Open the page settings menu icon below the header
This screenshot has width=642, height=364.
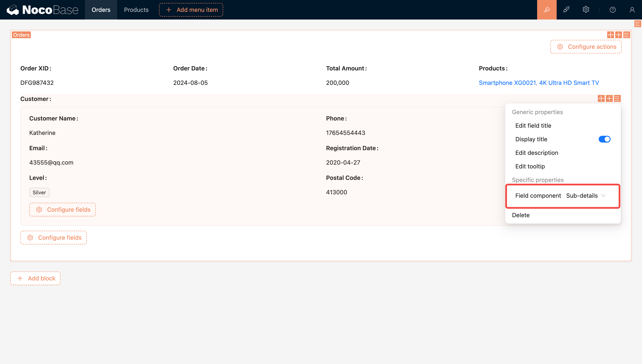[x=637, y=24]
